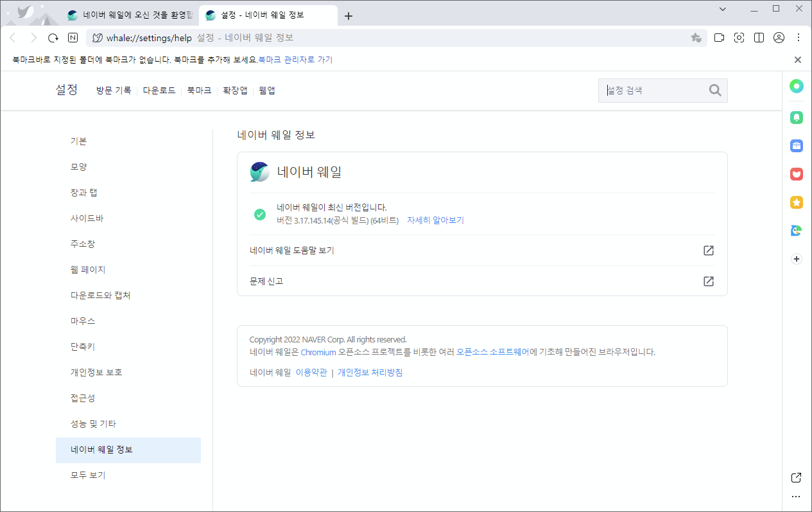This screenshot has height=512, width=812.
Task: Click the 설정 heading title
Action: click(x=67, y=90)
